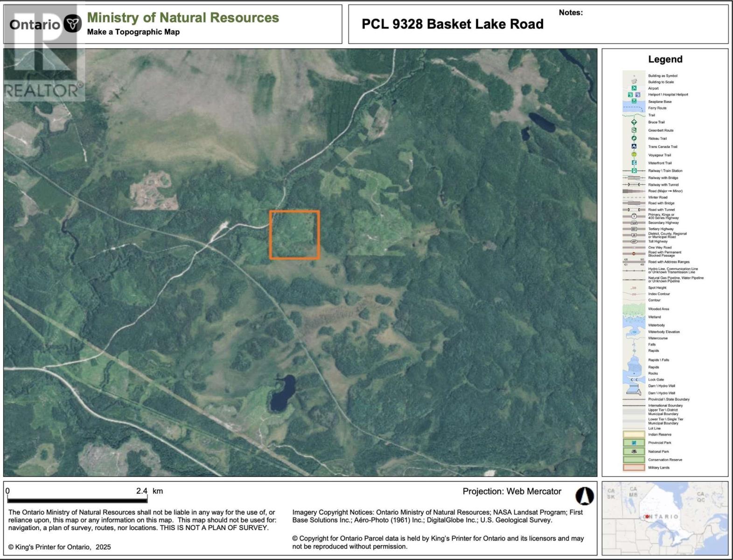The height and width of the screenshot is (560, 733).
Task: Click the orange parcel boundary square
Action: (294, 235)
